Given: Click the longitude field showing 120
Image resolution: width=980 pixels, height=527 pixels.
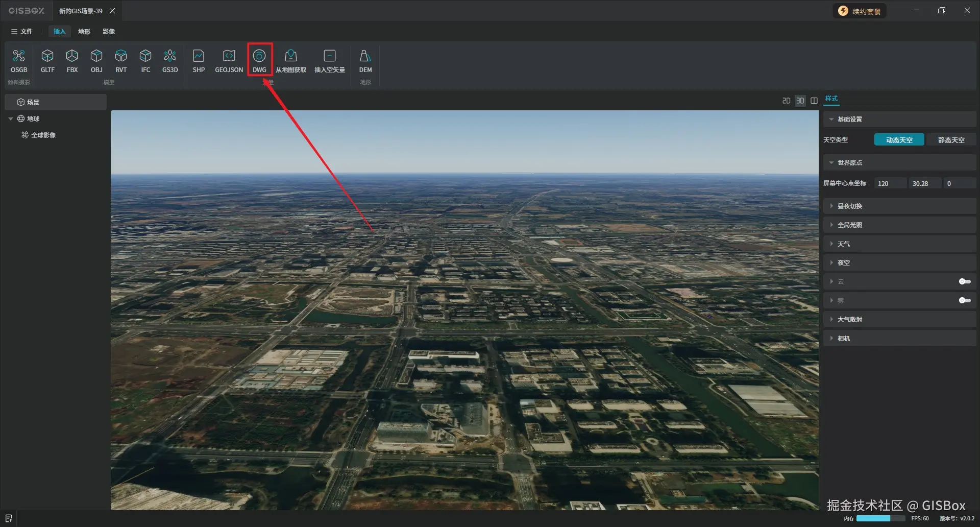Looking at the screenshot, I should pyautogui.click(x=891, y=183).
